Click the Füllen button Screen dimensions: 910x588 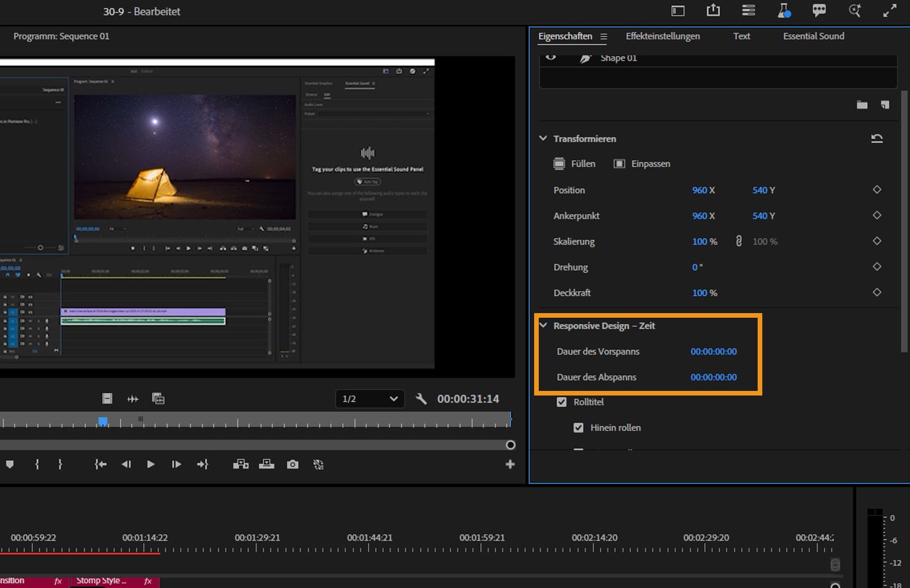click(574, 164)
